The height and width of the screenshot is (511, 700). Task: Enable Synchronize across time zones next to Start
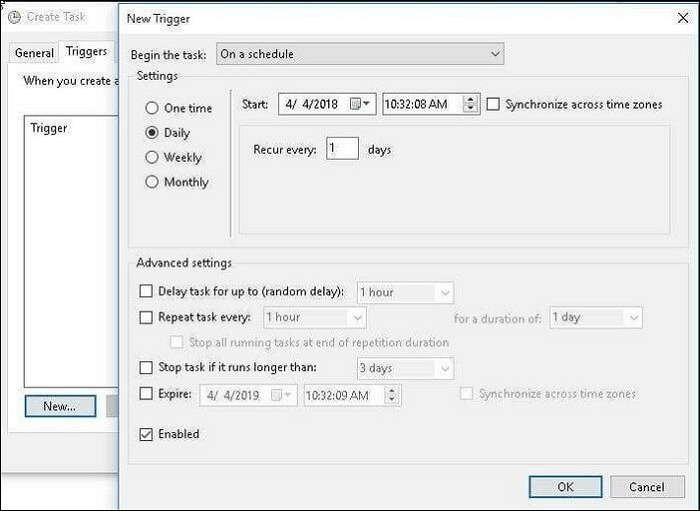[493, 104]
